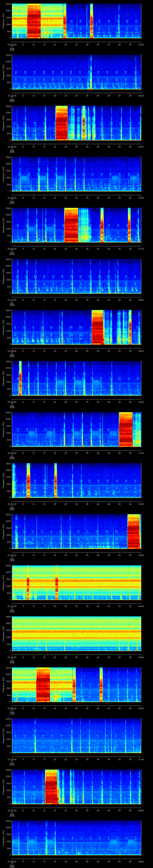
Task: Click the 22:26:00 time axis label
Action: tap(12, 249)
